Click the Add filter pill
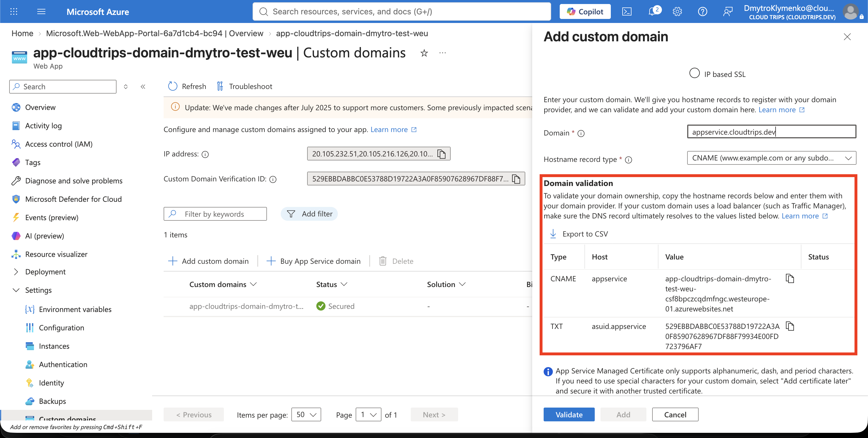 (x=309, y=214)
